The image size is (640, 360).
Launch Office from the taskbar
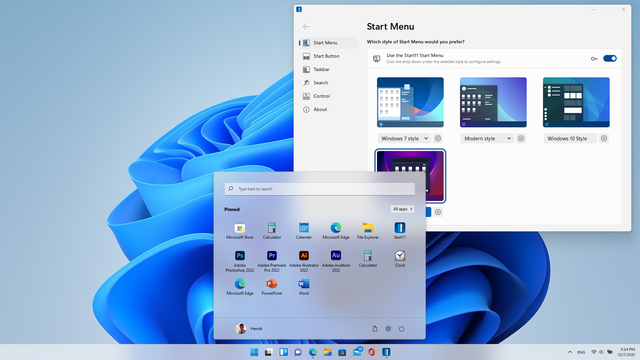click(371, 352)
